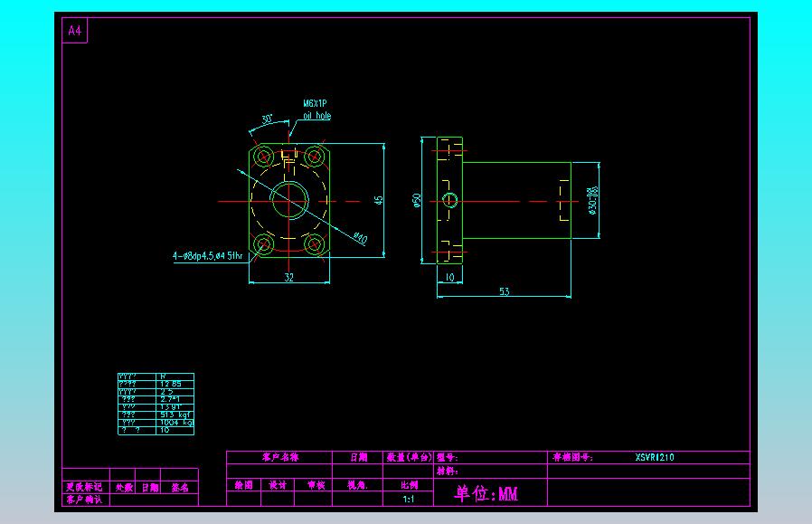Select the 视角. cell
The height and width of the screenshot is (524, 812).
[x=357, y=485]
